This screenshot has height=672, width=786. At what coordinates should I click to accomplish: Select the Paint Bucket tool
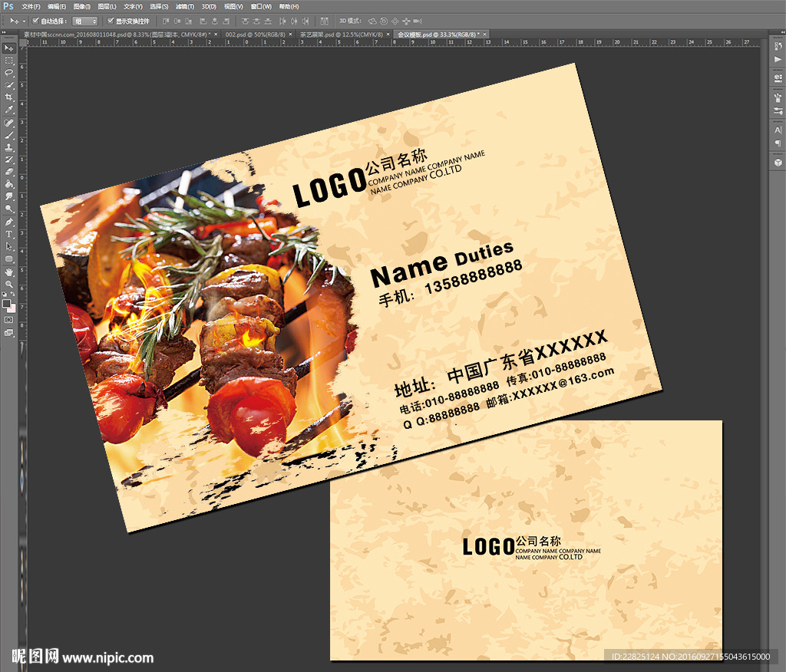(x=8, y=184)
